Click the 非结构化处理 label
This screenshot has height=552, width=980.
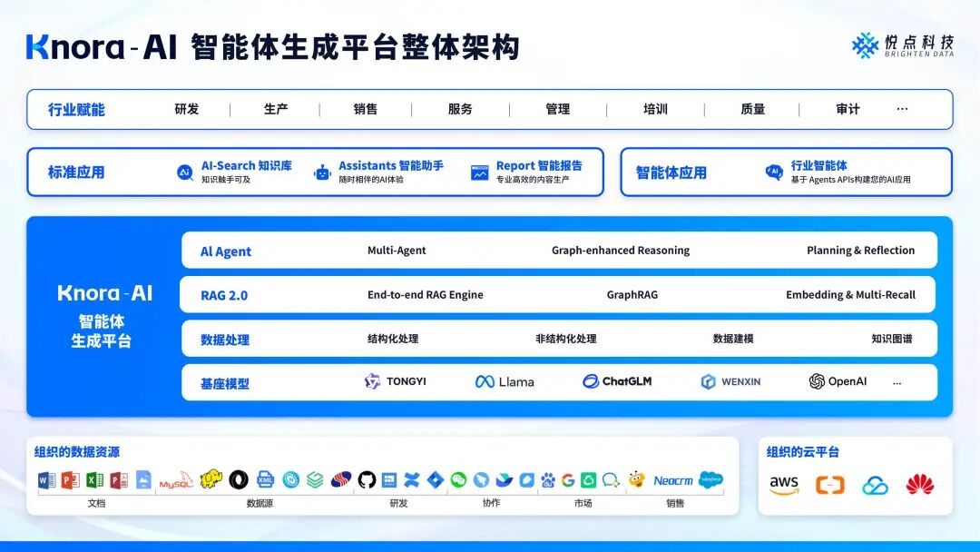pos(565,339)
